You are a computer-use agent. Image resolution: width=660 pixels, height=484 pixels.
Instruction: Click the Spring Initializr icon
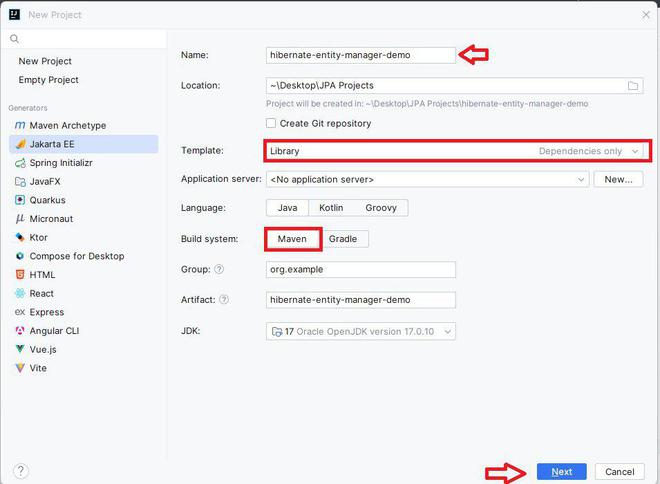click(x=20, y=163)
